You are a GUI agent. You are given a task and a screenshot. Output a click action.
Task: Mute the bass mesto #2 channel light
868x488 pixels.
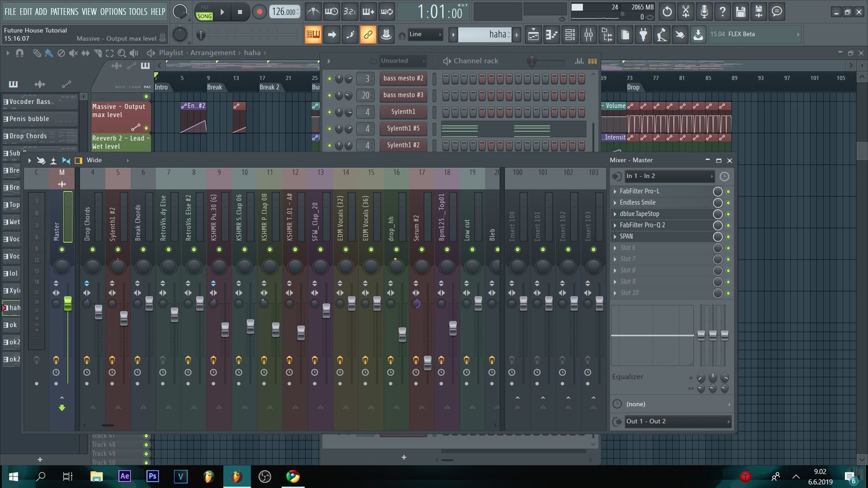coord(329,78)
